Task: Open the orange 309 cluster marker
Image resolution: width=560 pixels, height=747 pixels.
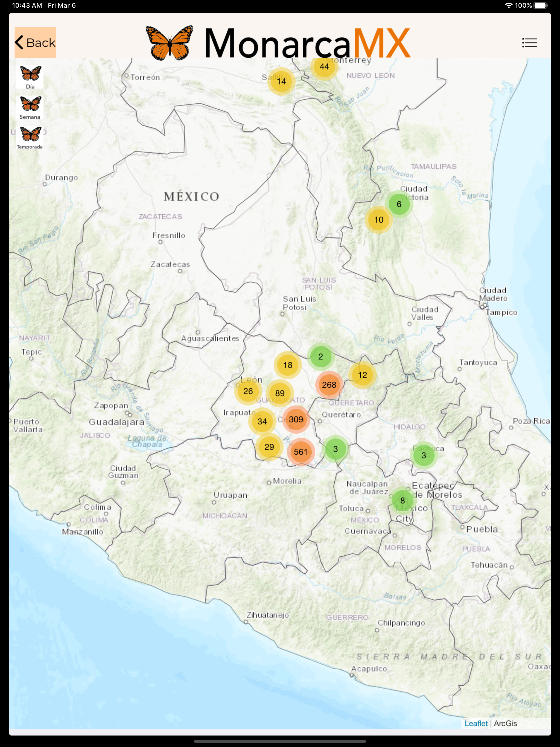Action: click(x=296, y=419)
